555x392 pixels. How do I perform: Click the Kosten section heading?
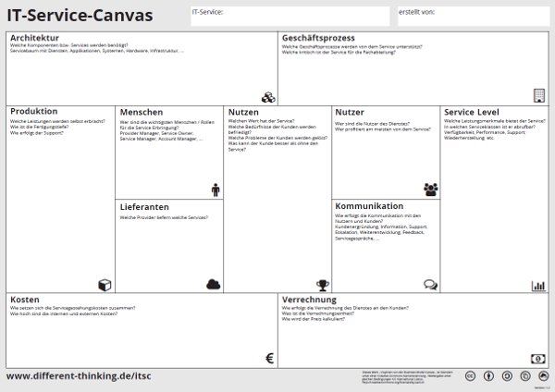(25, 300)
